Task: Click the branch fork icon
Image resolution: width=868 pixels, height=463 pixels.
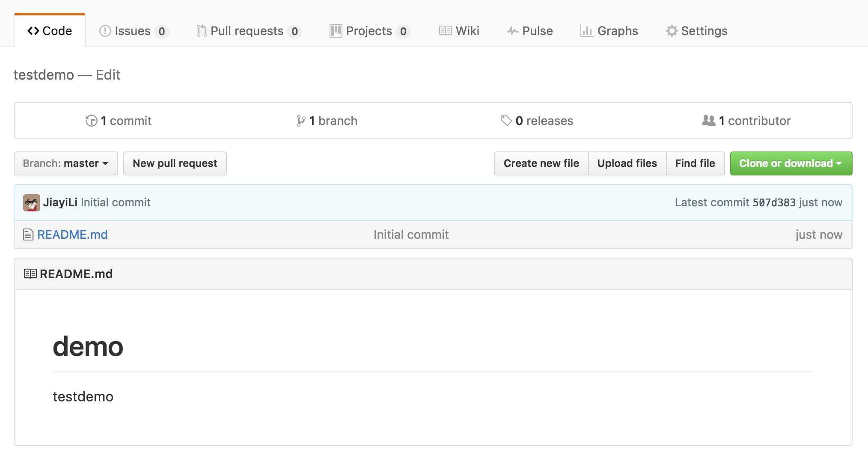Action: tap(301, 121)
